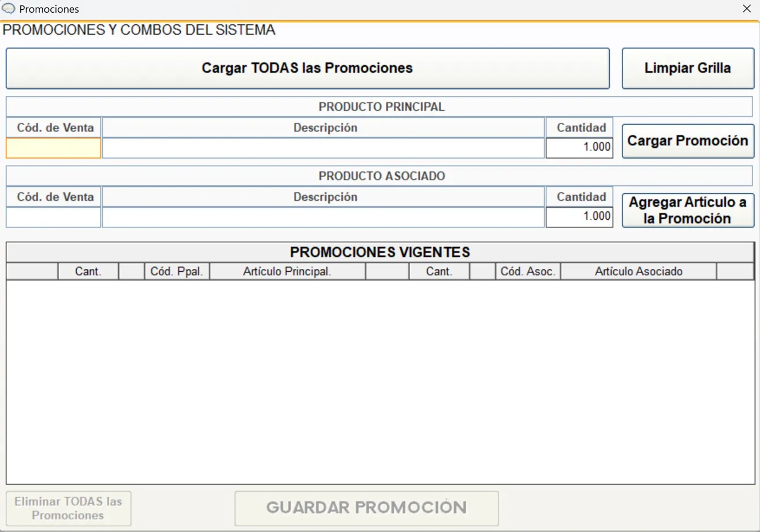Click the Promociones application icon in title bar
The height and width of the screenshot is (532, 760).
tap(9, 9)
